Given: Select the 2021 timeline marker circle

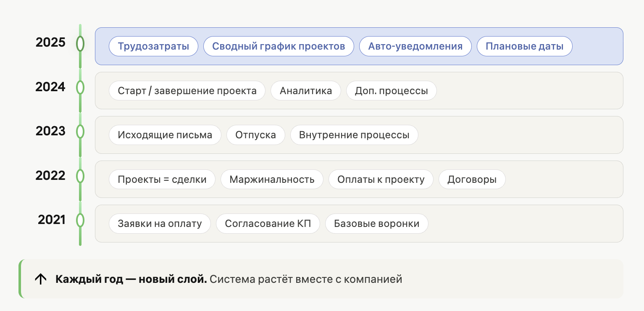Looking at the screenshot, I should pos(80,220).
